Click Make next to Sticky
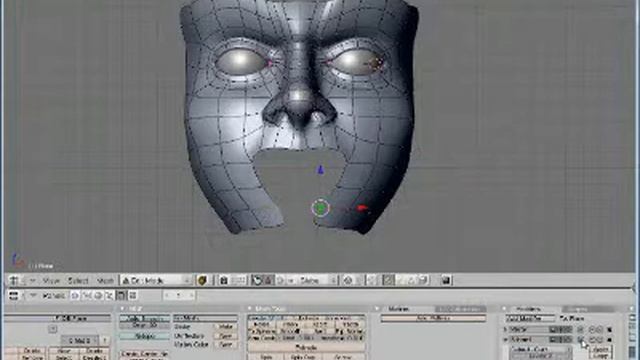 pyautogui.click(x=225, y=327)
